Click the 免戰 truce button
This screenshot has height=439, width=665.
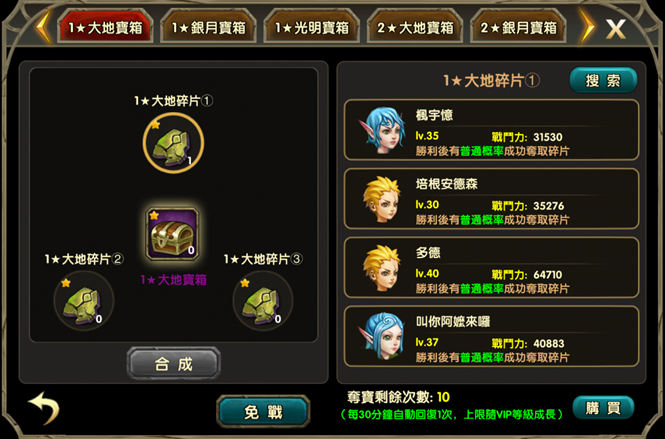coord(263,411)
